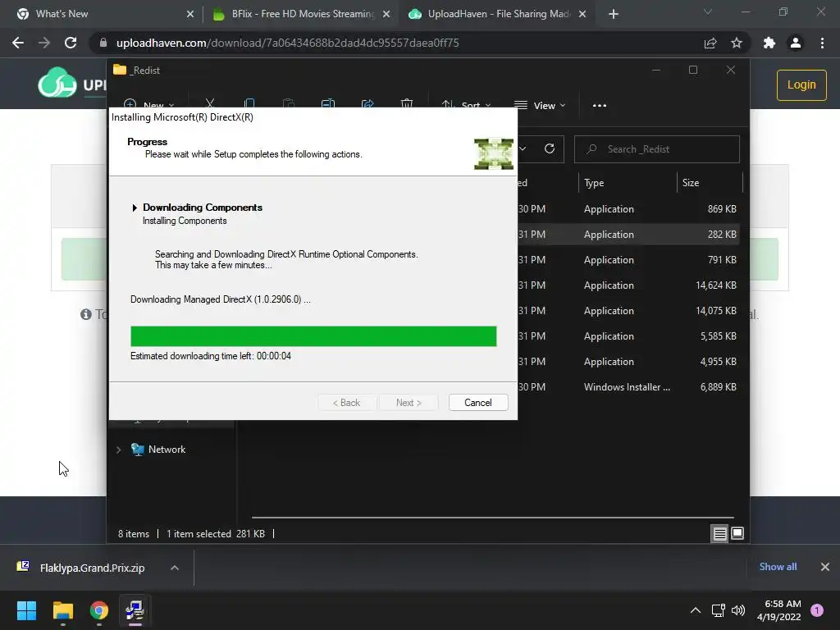
Task: Expand options for Flaklypa.Grand.Prix.zip download
Action: point(175,568)
